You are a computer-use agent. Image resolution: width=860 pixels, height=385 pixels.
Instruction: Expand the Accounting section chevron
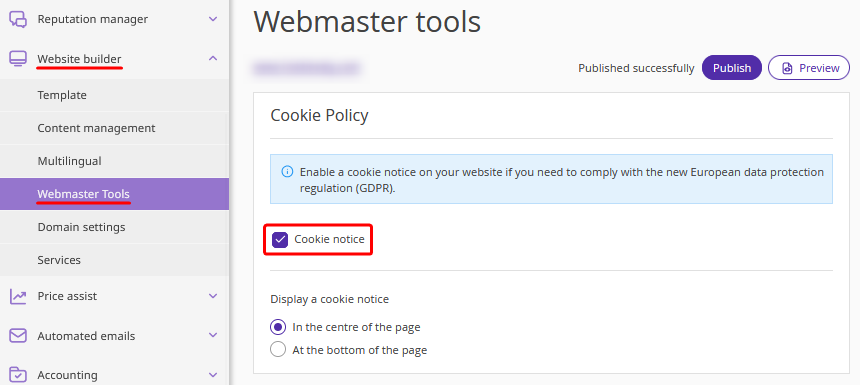click(213, 375)
